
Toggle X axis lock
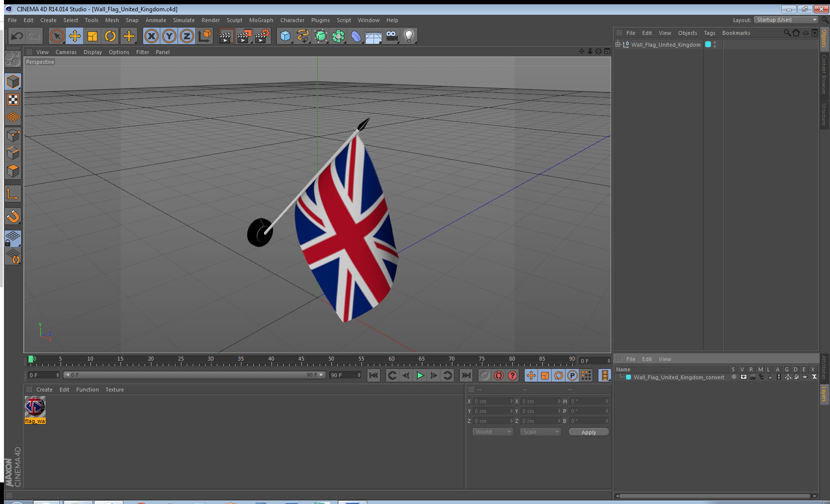pyautogui.click(x=151, y=36)
